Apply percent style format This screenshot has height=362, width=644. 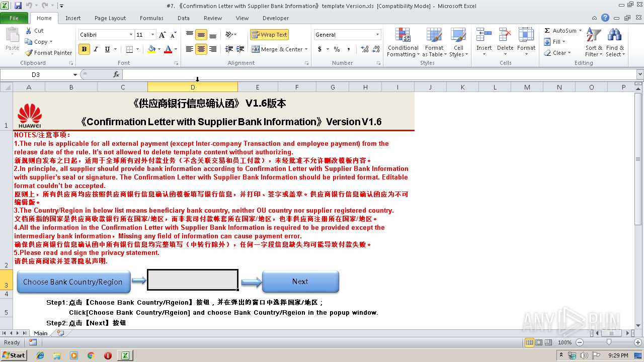click(337, 49)
